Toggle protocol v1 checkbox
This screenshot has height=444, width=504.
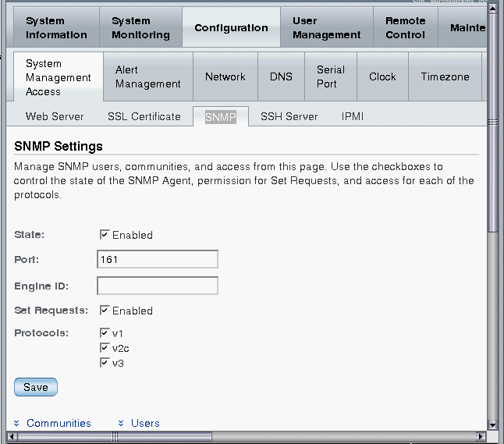pos(105,332)
